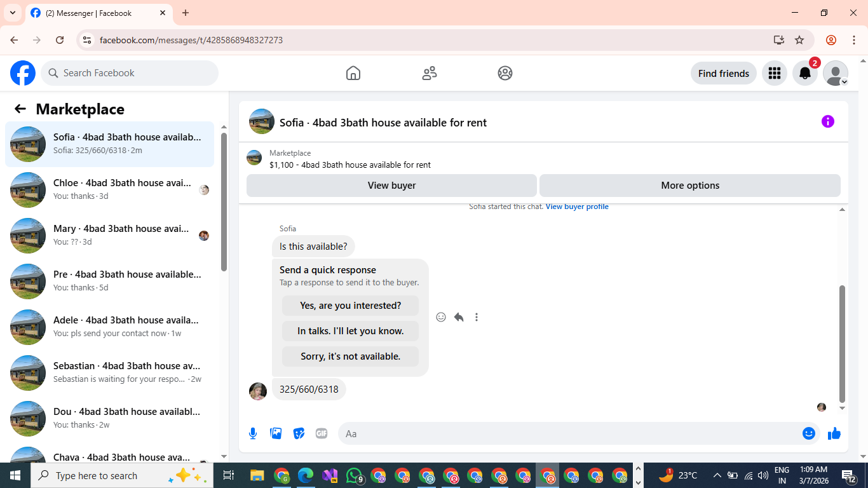Open Sofia conversation in chat list
Screen dimensions: 868x488
click(109, 144)
